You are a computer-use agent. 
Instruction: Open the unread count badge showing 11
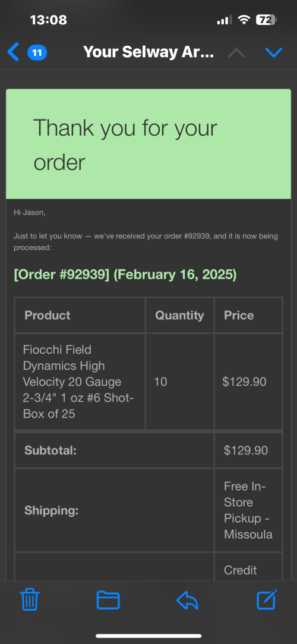[37, 52]
